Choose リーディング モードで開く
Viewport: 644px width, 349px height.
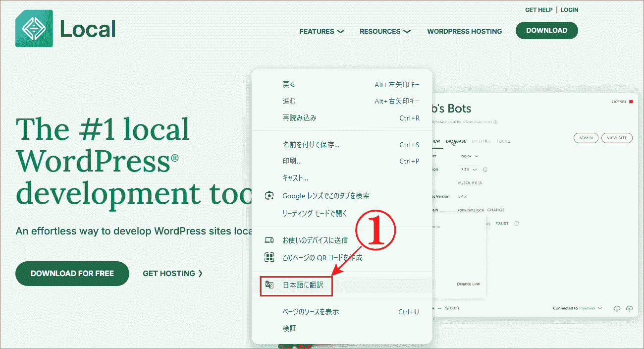tap(342, 213)
